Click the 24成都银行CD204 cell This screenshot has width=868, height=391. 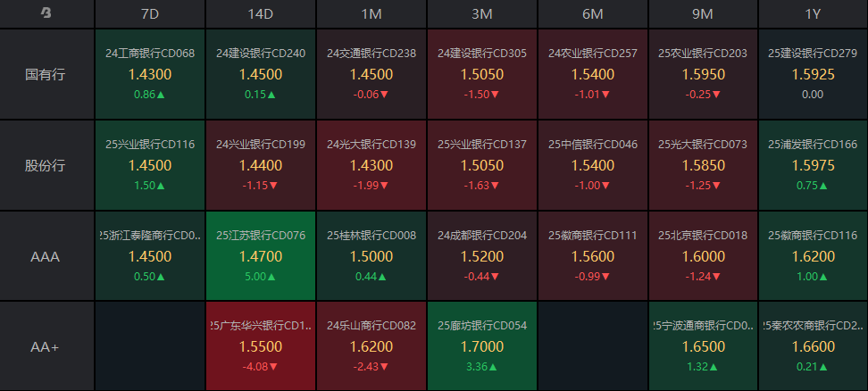pos(482,256)
